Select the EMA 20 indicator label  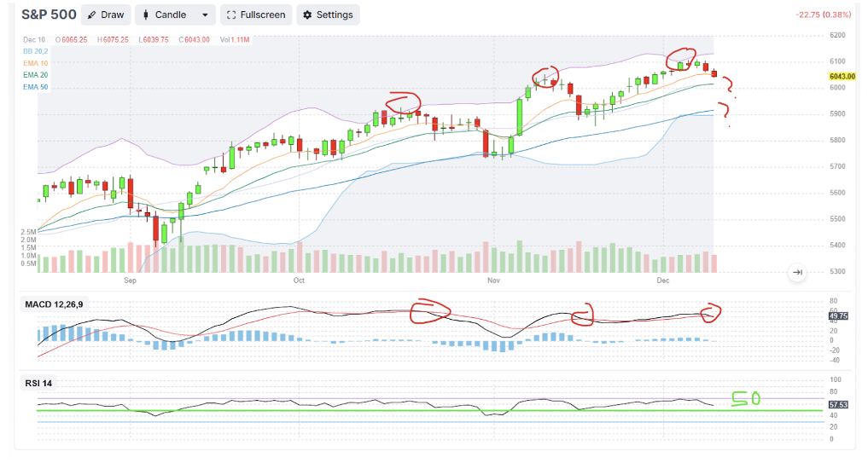pos(36,75)
